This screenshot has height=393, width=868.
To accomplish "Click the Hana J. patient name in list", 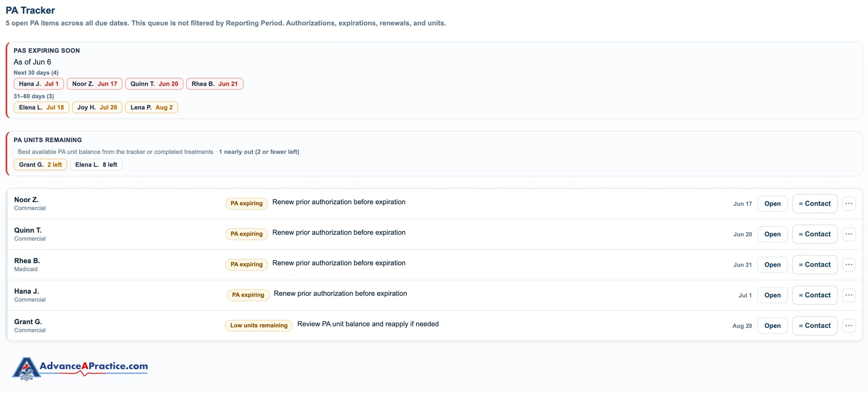I will point(27,292).
